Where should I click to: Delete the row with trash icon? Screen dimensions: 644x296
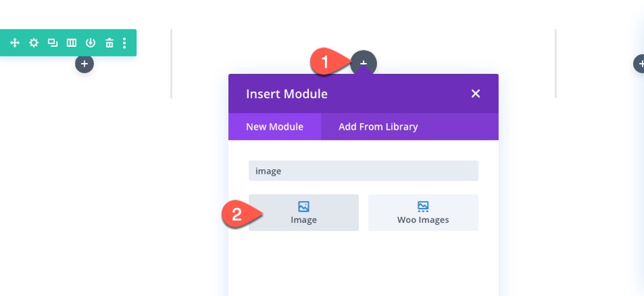point(109,43)
